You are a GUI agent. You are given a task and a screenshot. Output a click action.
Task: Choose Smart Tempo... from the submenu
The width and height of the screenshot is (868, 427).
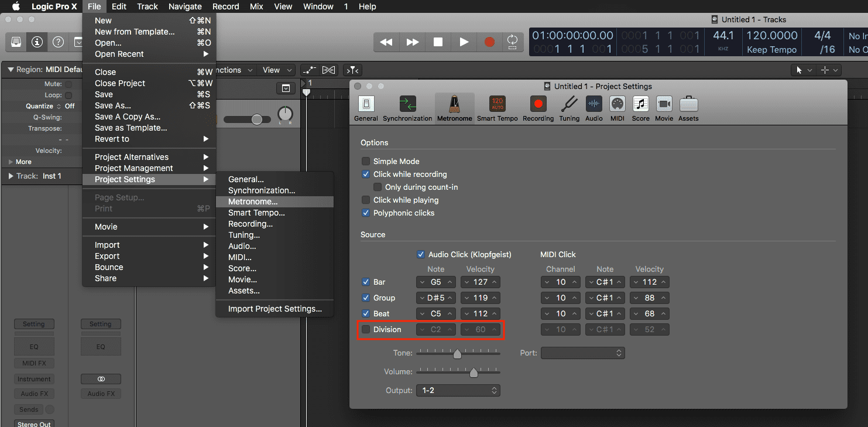coord(275,213)
